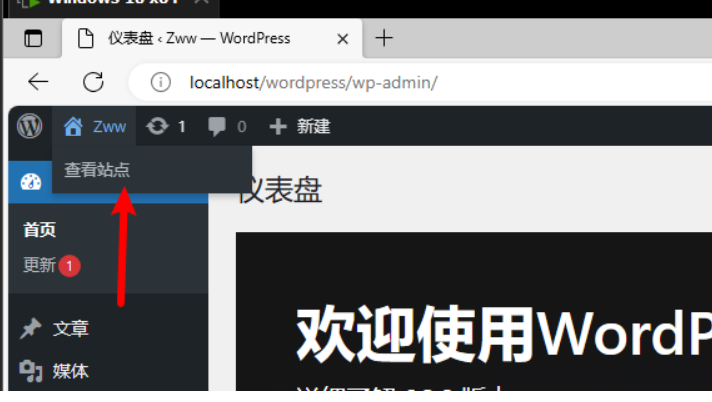Image resolution: width=712 pixels, height=402 pixels.
Task: Expand the 新建 (New) menu
Action: [301, 126]
